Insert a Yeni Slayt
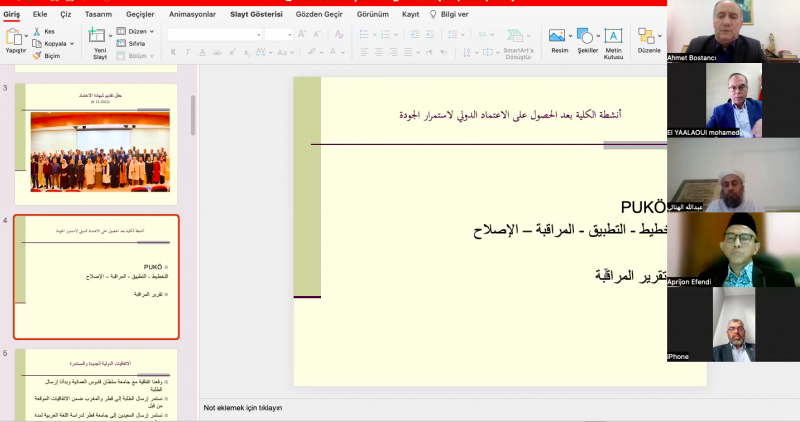Screen dimensions: 800x422 [100, 40]
